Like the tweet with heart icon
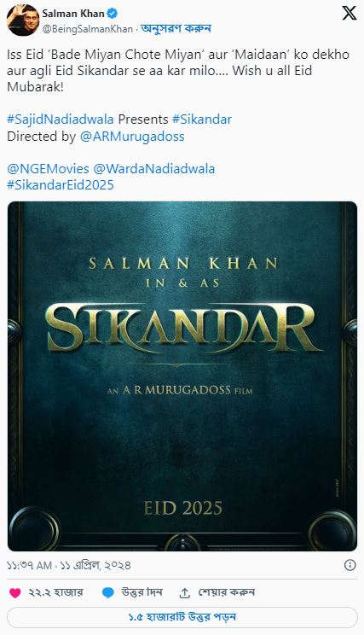364x635 pixels. click(x=15, y=593)
